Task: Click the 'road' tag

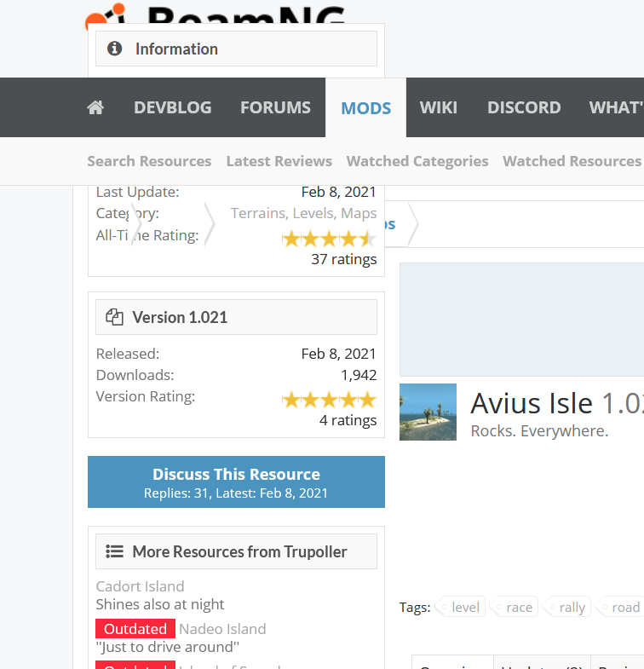Action: click(x=621, y=607)
